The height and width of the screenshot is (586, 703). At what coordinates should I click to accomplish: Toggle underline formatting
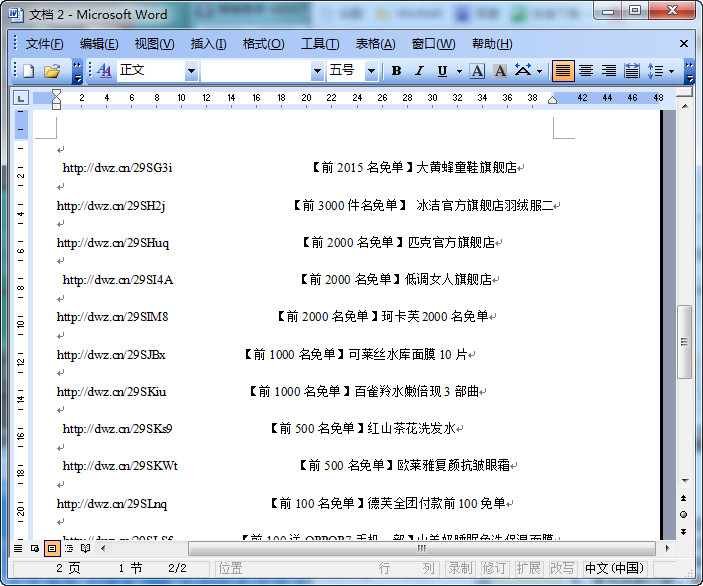(x=442, y=71)
